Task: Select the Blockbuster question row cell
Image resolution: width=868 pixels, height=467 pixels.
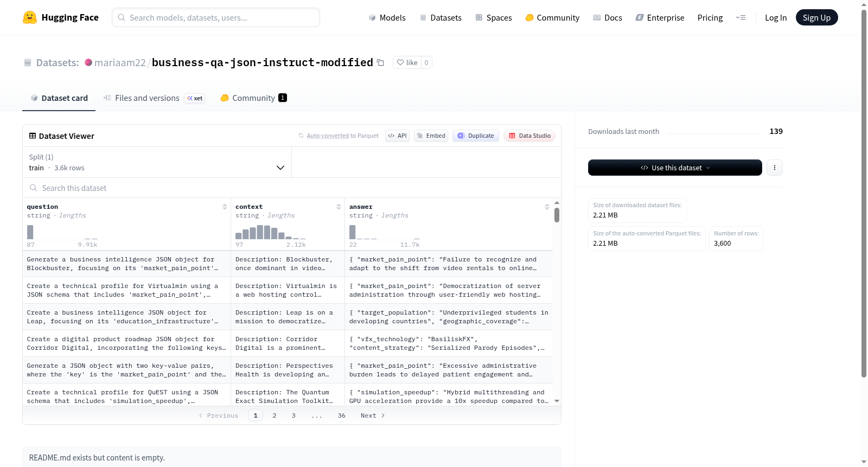Action: click(x=126, y=264)
